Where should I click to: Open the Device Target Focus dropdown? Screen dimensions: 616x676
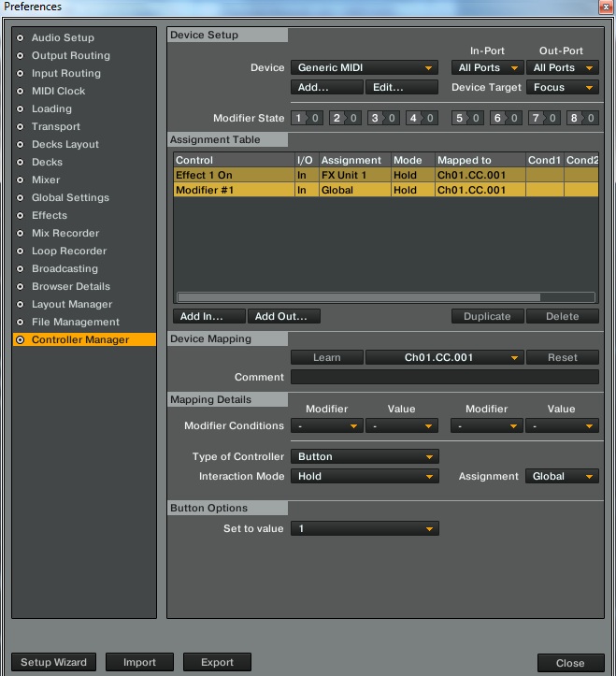coord(563,88)
